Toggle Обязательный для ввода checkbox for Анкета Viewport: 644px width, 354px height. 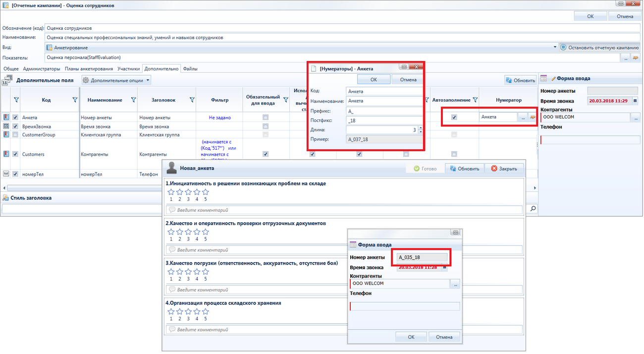(x=266, y=118)
